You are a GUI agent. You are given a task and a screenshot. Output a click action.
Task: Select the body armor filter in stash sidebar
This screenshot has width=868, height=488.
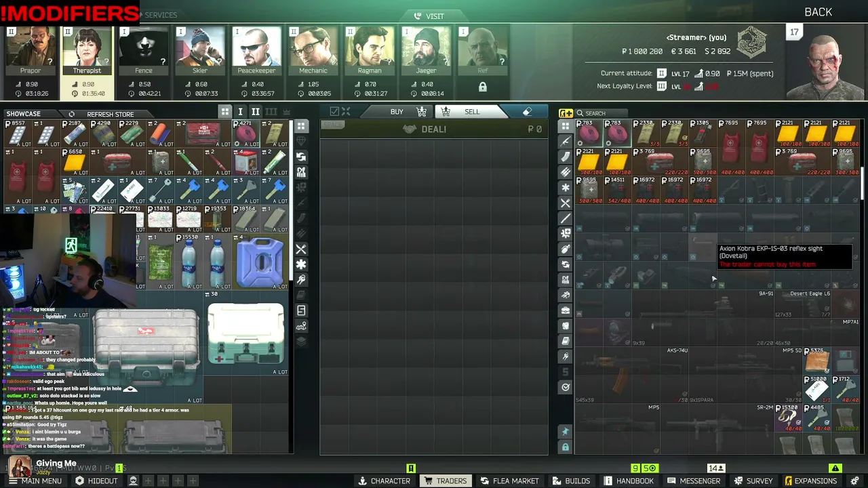(x=566, y=326)
